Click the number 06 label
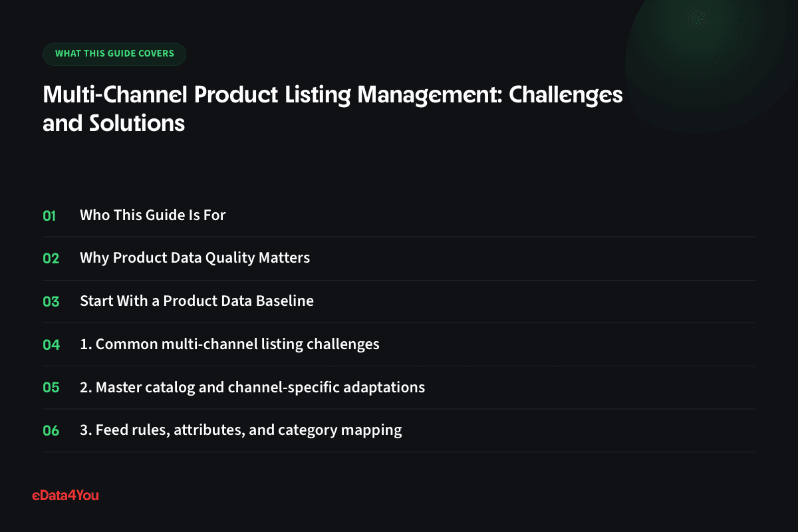Viewport: 798px width, 532px height. (x=51, y=430)
